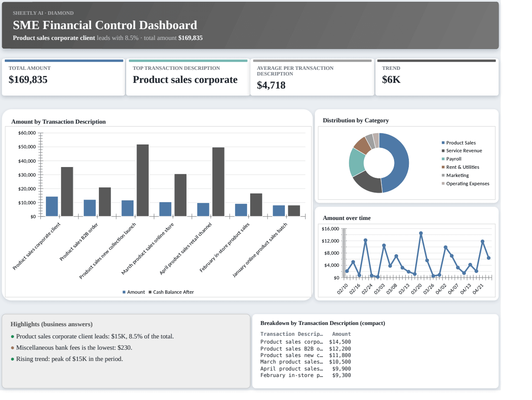532x400 pixels.
Task: Click the TREND card value $6K
Action: tap(392, 80)
